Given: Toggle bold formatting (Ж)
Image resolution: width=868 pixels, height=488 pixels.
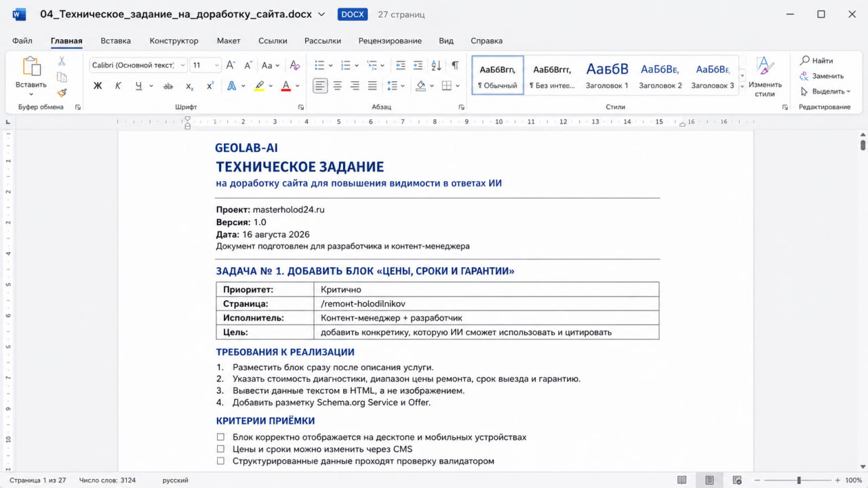Looking at the screenshot, I should pyautogui.click(x=98, y=86).
